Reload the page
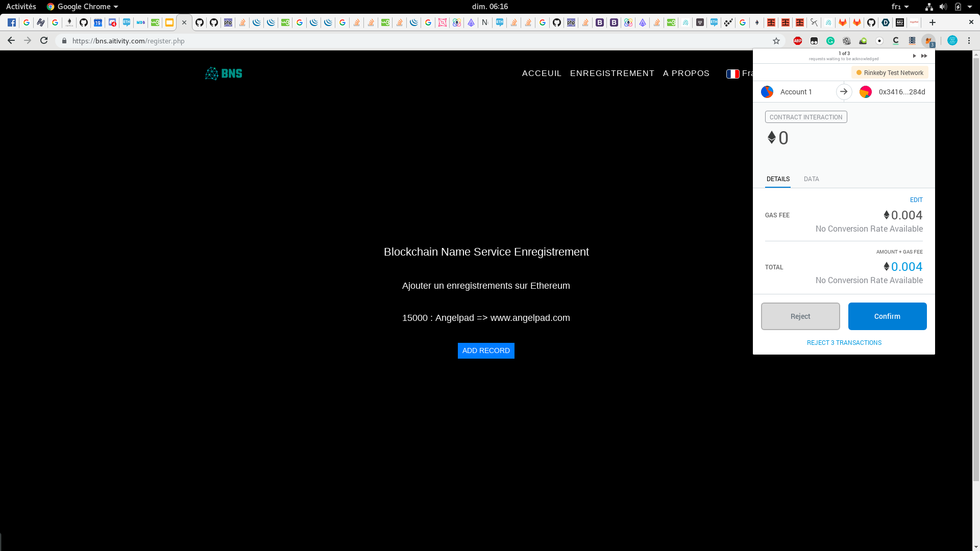Screen dimensions: 980x551 (x=44, y=41)
